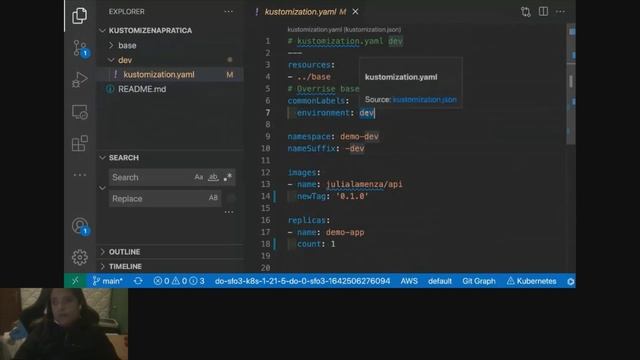Screen dimensions: 640x360
Task: Open the Run and Debug view
Action: [x=80, y=80]
